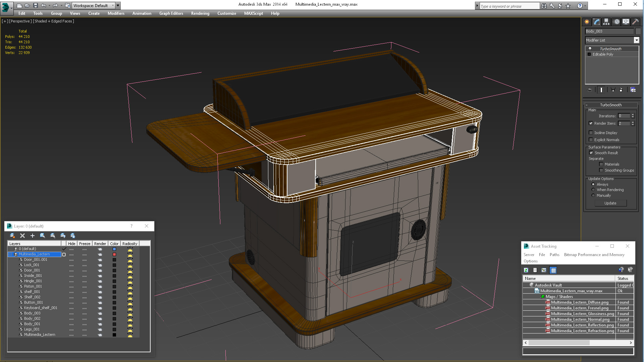
Task: Open the Help question mark icon
Action: (580, 6)
